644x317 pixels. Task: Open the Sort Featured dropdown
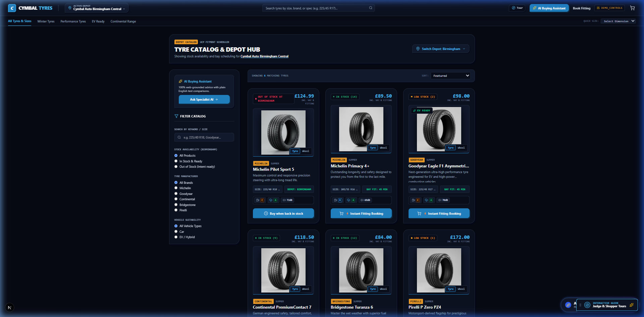450,76
